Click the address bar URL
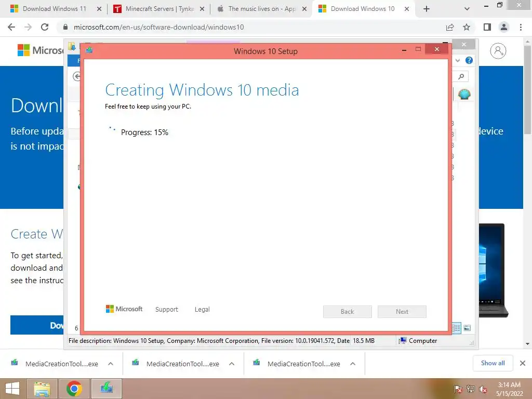Viewport: 532px width, 399px height. click(x=159, y=27)
